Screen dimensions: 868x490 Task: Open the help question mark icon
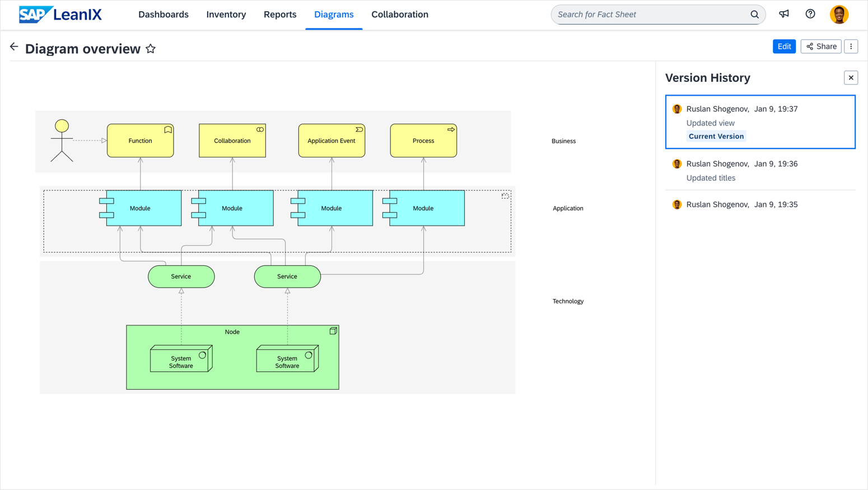pos(810,14)
